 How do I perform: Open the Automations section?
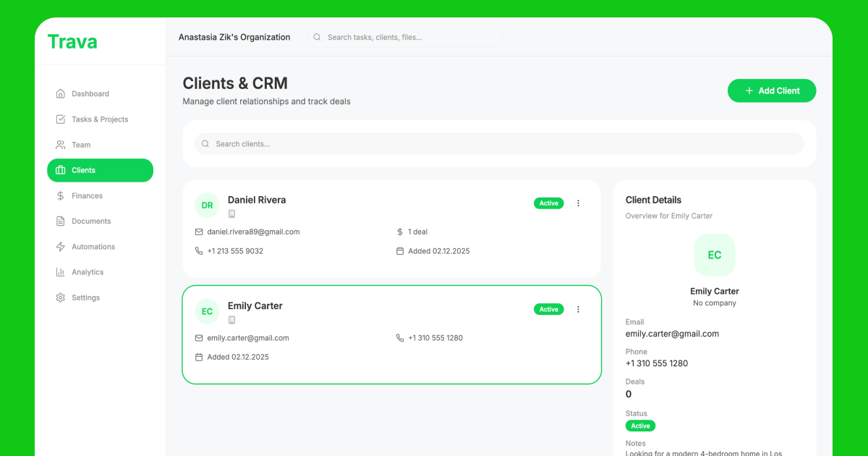[100, 247]
